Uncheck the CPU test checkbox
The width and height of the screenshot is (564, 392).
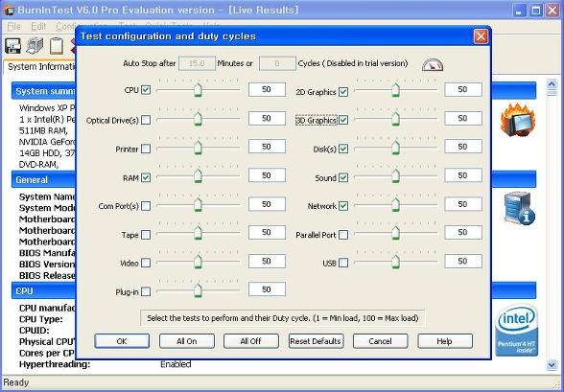tap(146, 90)
